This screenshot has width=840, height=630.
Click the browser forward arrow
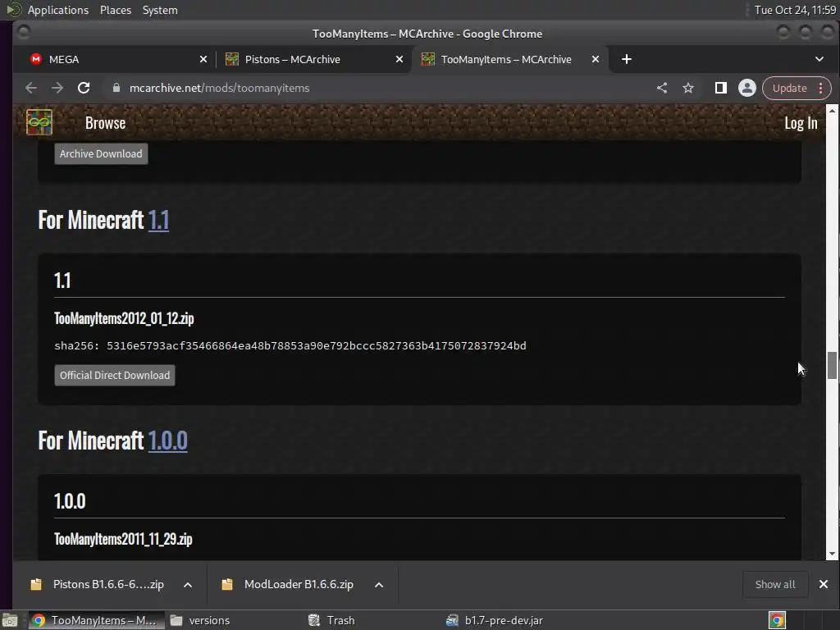(x=57, y=88)
